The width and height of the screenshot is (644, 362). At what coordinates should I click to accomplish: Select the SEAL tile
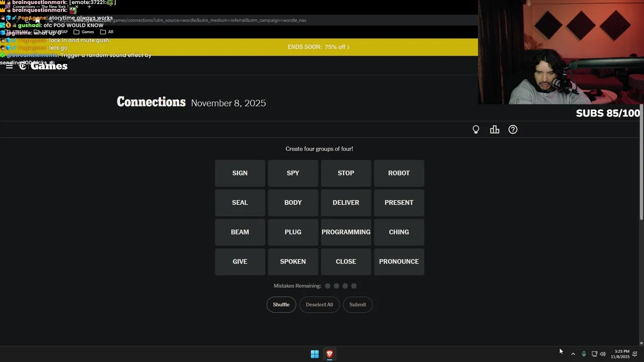coord(240,203)
